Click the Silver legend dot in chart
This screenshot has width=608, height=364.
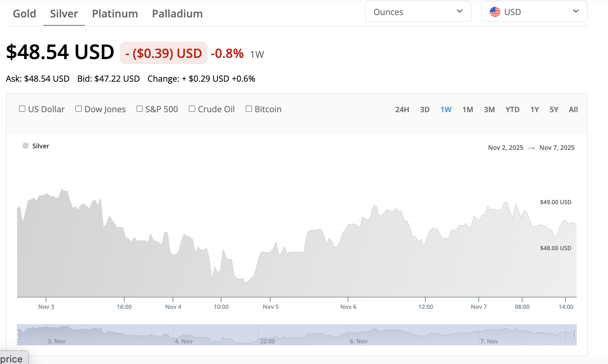[x=25, y=146]
